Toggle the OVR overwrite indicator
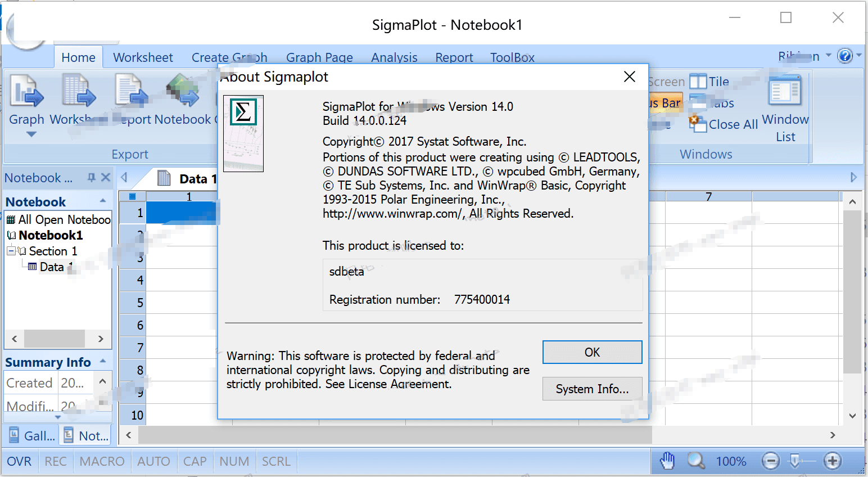This screenshot has height=477, width=868. (x=19, y=461)
